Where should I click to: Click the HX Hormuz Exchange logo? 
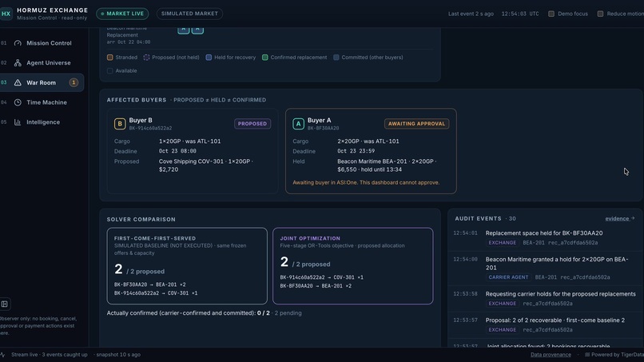pyautogui.click(x=6, y=14)
